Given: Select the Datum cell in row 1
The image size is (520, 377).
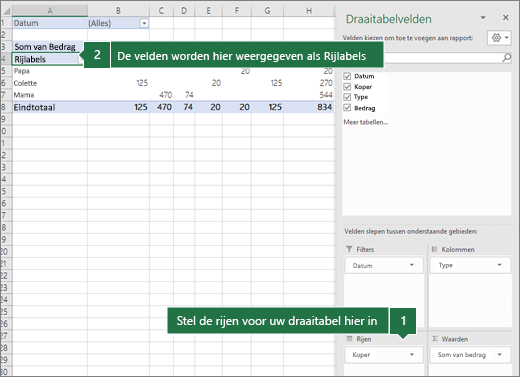Looking at the screenshot, I should coord(50,23).
